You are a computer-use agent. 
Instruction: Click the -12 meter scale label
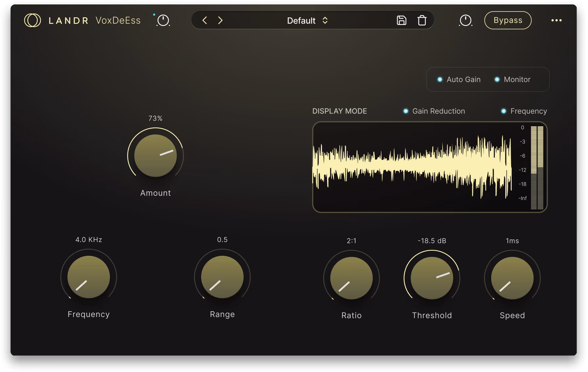click(x=523, y=170)
